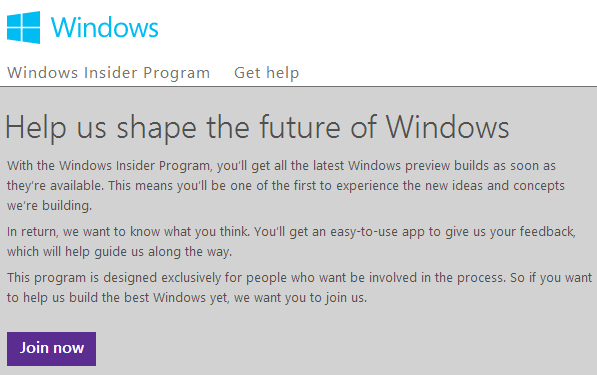597x375 pixels.
Task: Click the paragraph starting 'In return, we want'
Action: click(291, 242)
